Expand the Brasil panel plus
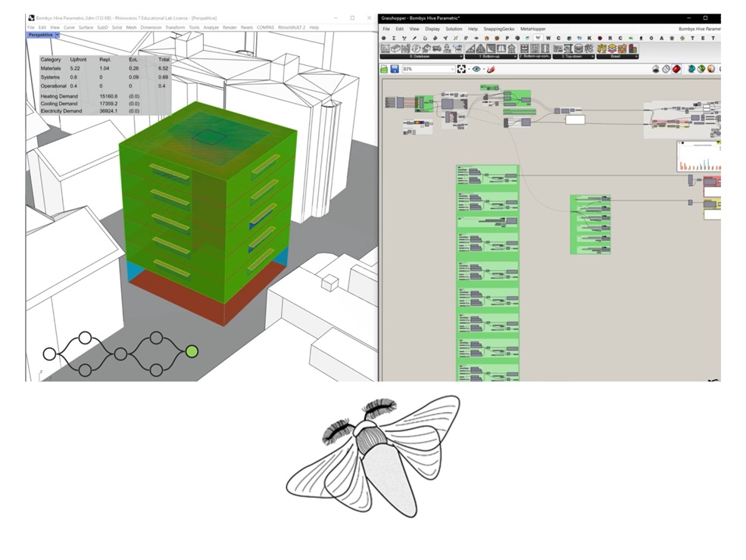Screen dimensions: 746x560 tap(637, 57)
